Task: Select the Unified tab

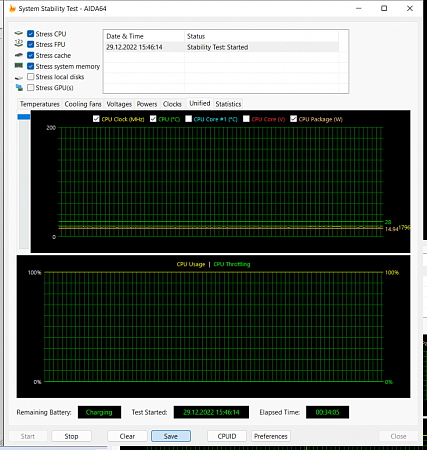Action: (200, 103)
